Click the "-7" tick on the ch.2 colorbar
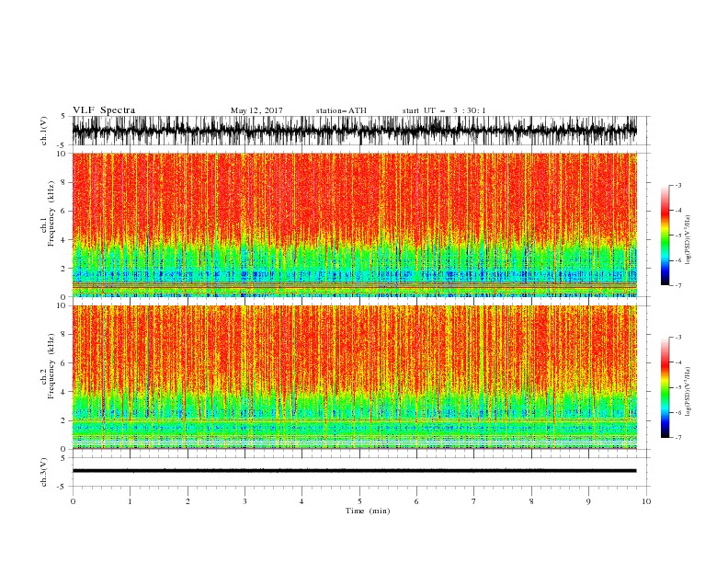 click(677, 437)
